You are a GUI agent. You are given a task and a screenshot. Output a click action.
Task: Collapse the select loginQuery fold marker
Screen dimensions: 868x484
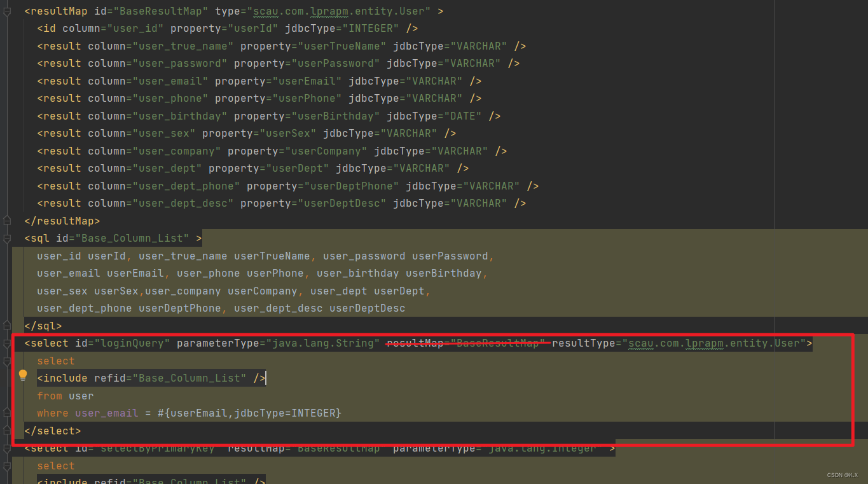point(7,343)
